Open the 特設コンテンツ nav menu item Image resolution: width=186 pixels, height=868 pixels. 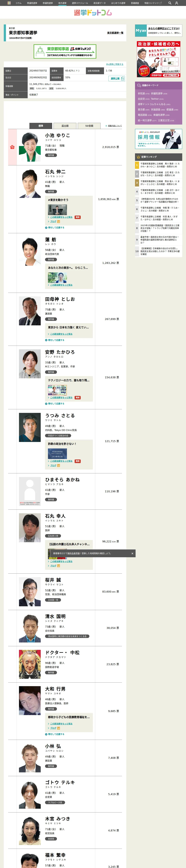point(153,3)
